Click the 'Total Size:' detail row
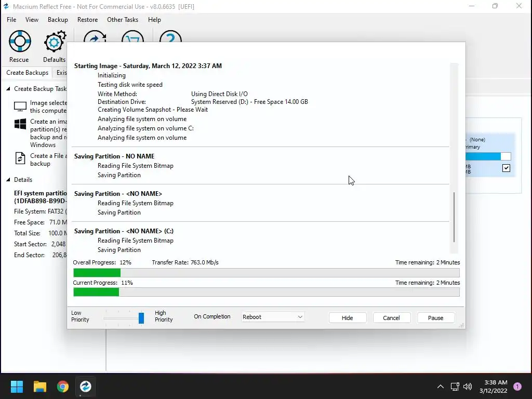The height and width of the screenshot is (399, 532). click(x=41, y=233)
